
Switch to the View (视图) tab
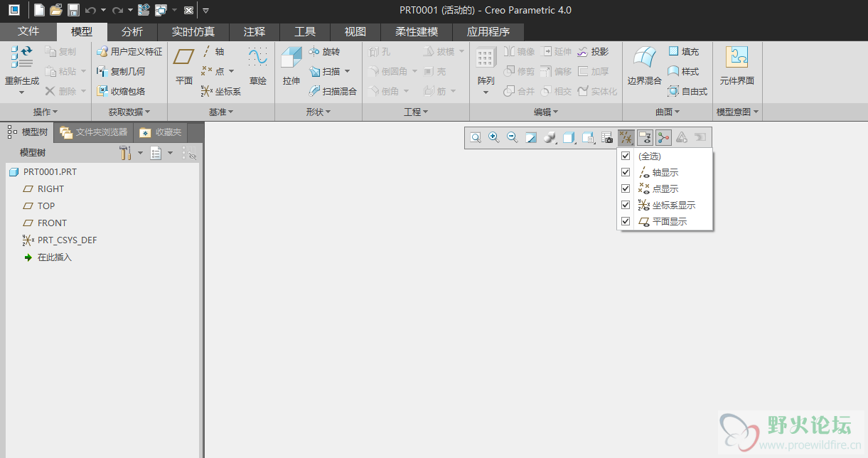click(x=355, y=31)
